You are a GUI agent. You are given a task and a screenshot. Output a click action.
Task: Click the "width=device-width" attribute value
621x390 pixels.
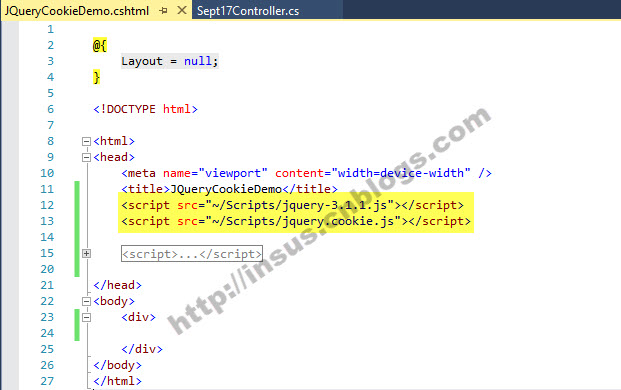coord(401,173)
